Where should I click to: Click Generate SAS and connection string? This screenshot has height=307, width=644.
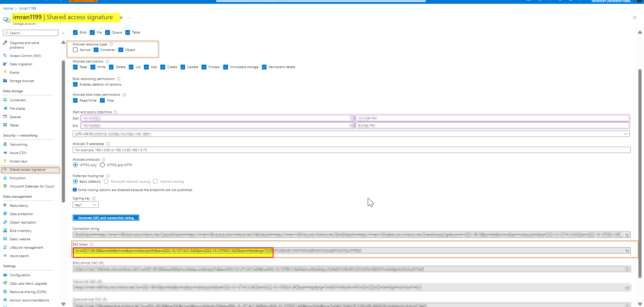tap(106, 218)
